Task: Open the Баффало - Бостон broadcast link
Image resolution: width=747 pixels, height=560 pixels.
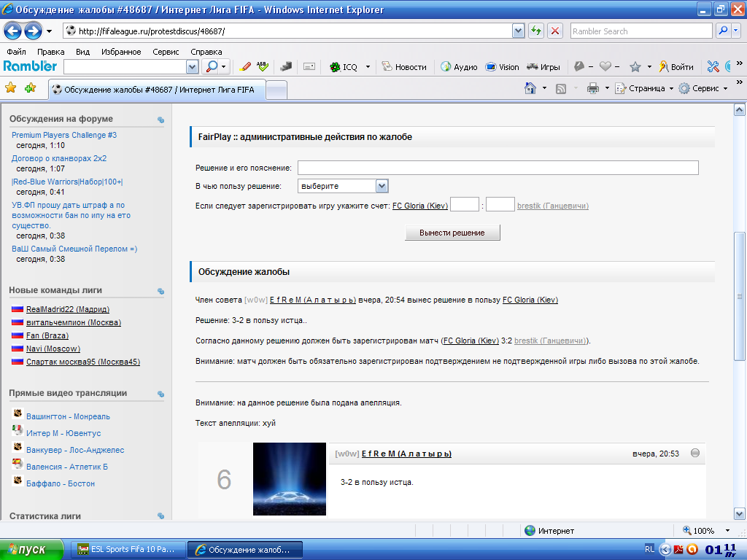Action: click(61, 483)
